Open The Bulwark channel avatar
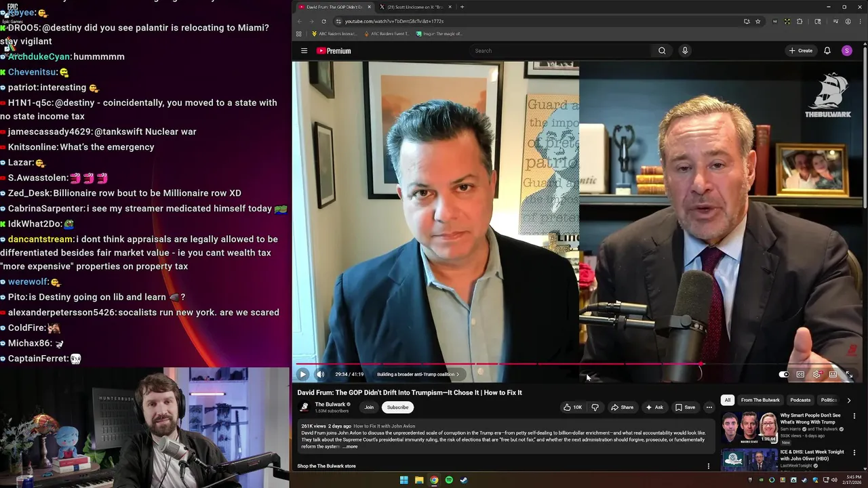This screenshot has width=868, height=488. coord(304,407)
